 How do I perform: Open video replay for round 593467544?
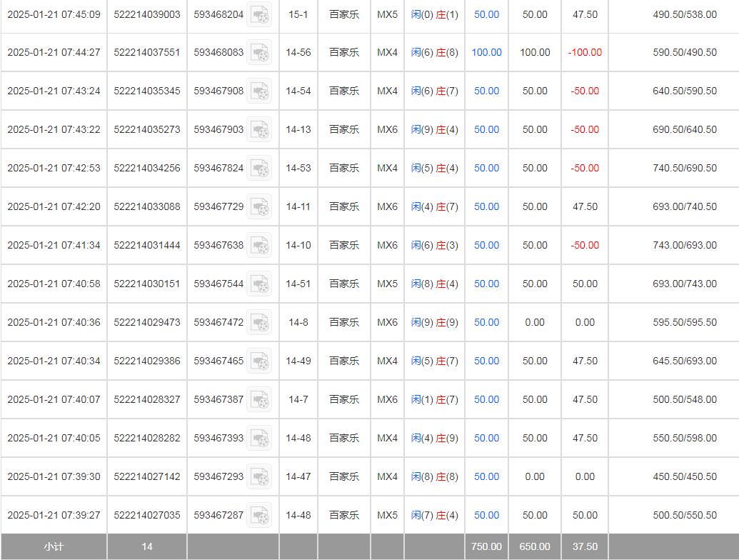click(260, 284)
